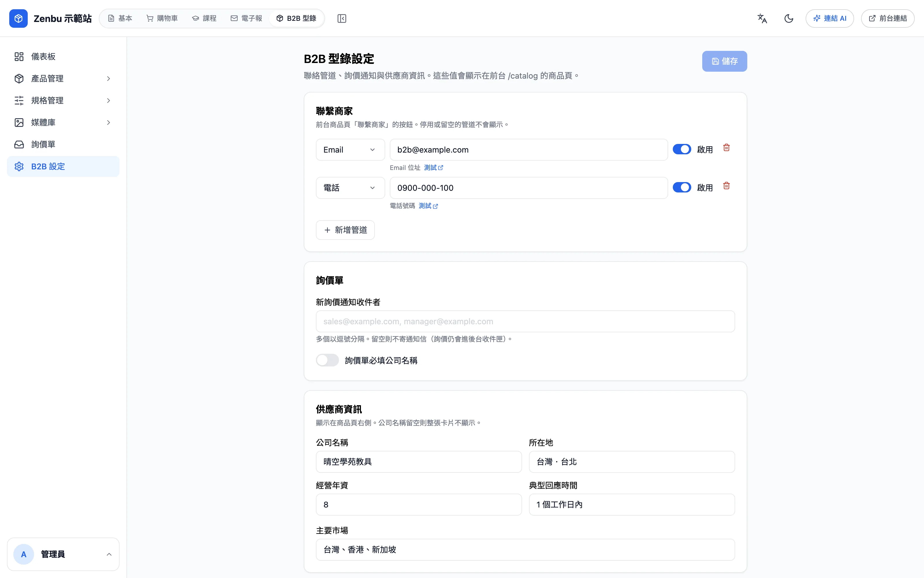Enable 詢價單必填公司名稱 switch

(327, 360)
